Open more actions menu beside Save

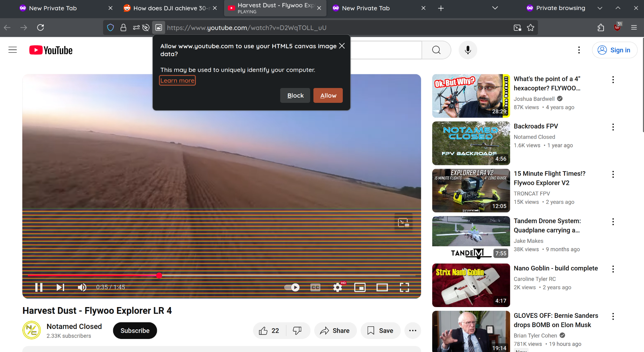[413, 330]
